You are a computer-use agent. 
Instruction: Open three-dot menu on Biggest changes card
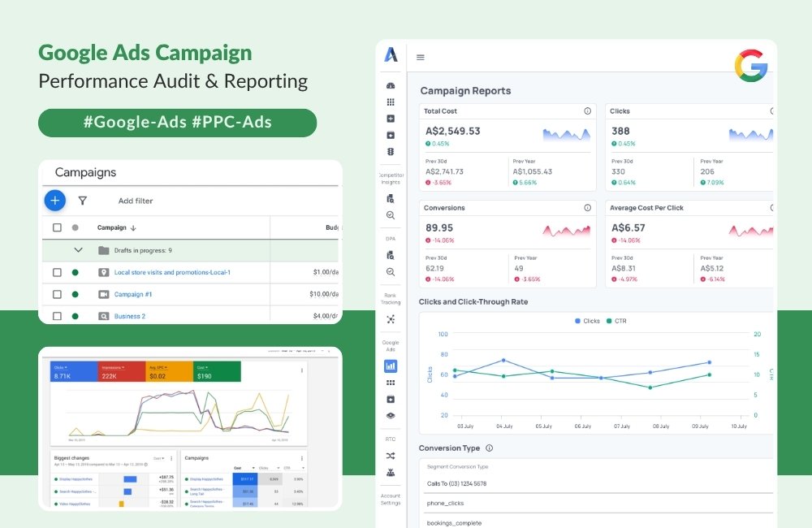click(x=171, y=459)
